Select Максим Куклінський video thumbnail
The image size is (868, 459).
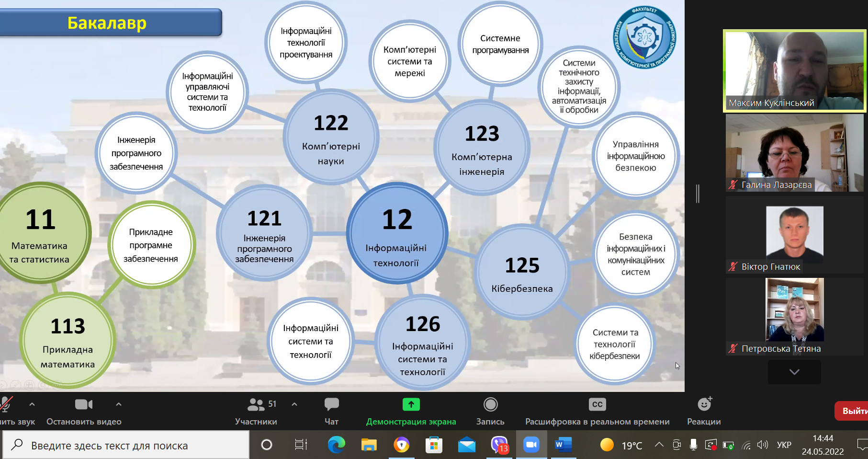[x=794, y=71]
